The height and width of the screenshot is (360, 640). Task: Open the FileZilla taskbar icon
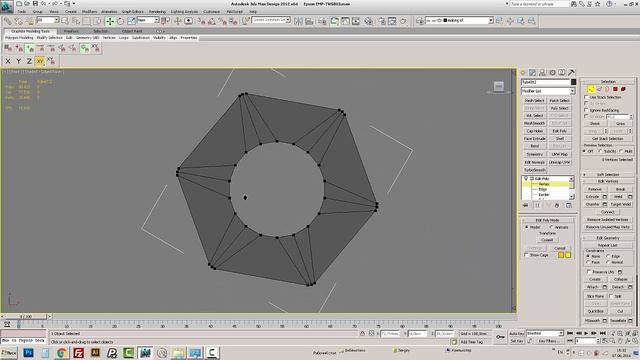click(78, 353)
